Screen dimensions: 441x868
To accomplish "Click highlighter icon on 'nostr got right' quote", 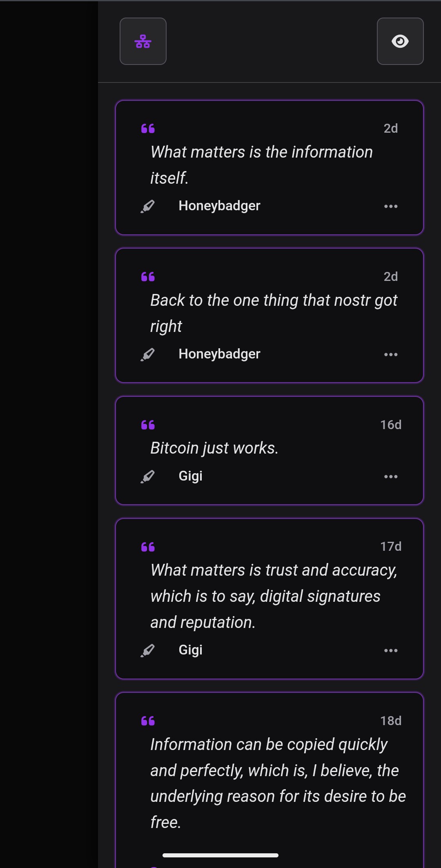I will pos(148,354).
